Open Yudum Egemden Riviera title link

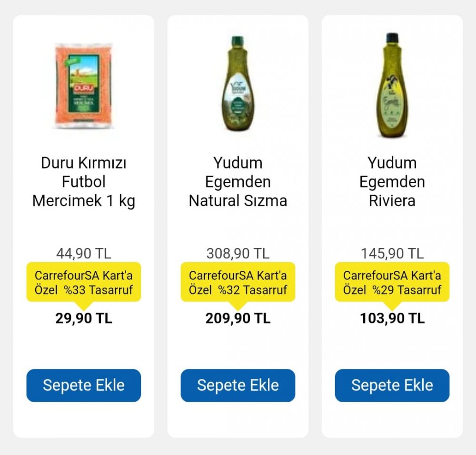[x=392, y=182]
